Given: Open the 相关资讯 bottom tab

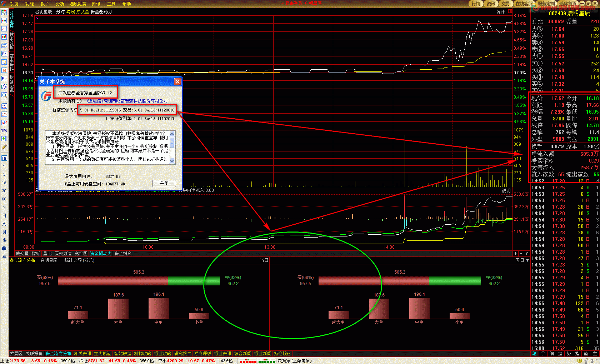Looking at the screenshot, I should [x=82, y=354].
